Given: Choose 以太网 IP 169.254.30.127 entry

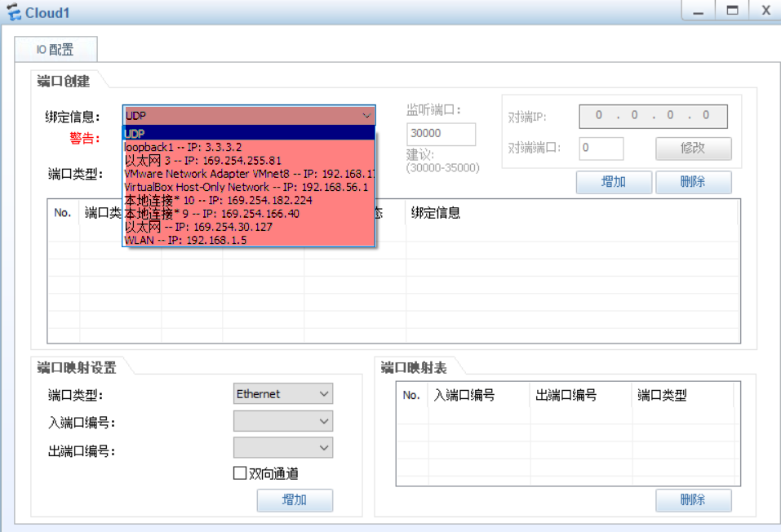Looking at the screenshot, I should pos(249,227).
